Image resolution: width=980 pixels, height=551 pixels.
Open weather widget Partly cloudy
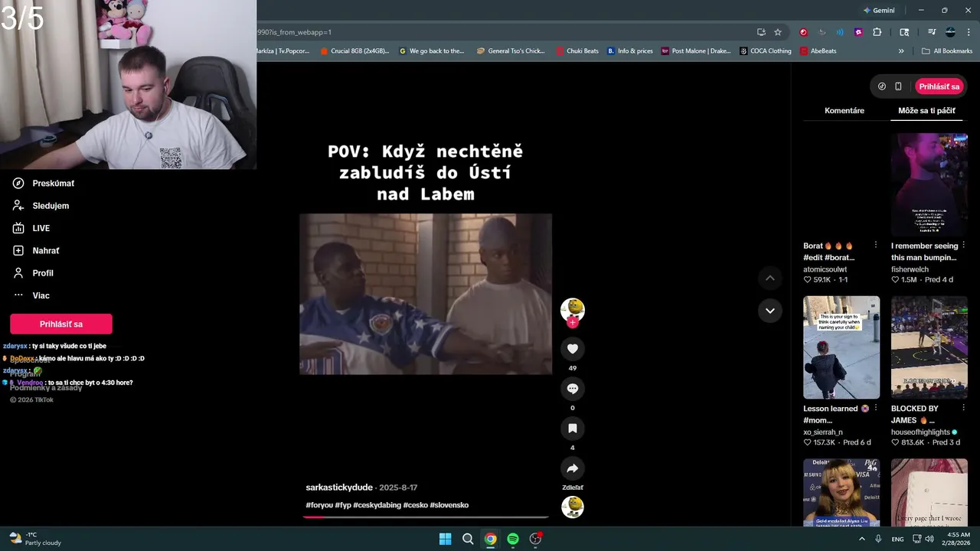[x=34, y=539]
